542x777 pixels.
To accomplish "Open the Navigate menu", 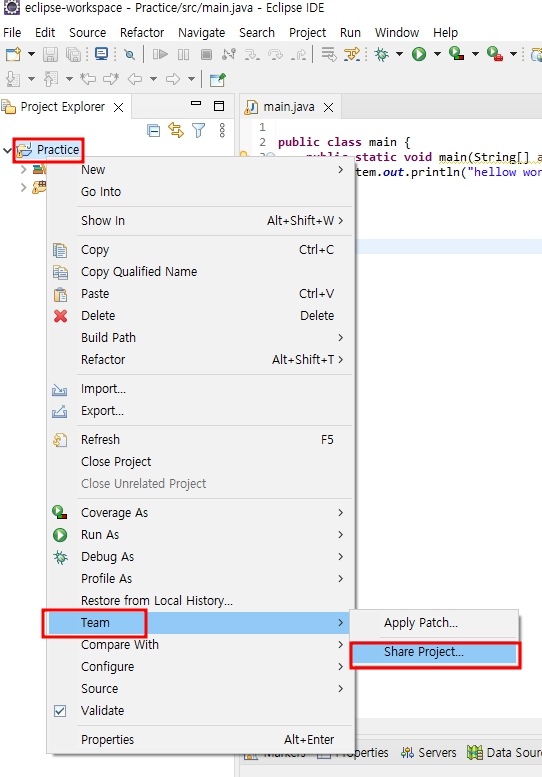I will click(x=202, y=33).
